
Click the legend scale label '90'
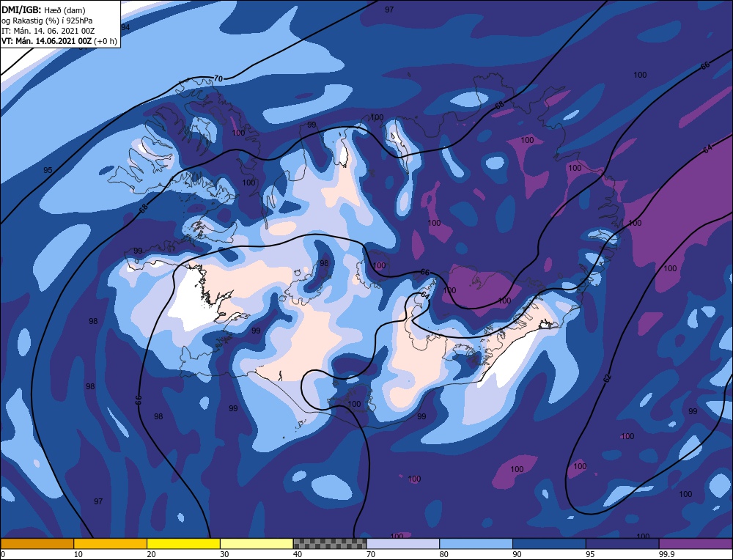point(517,554)
